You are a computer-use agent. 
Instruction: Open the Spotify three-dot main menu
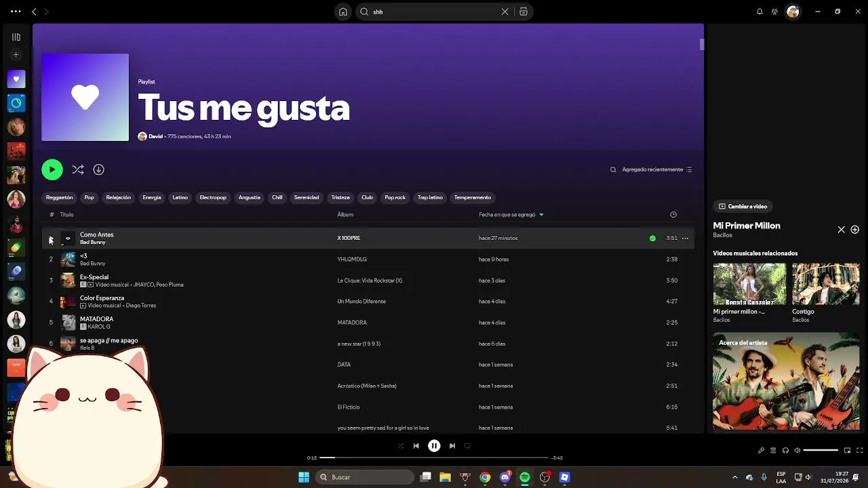click(x=16, y=12)
